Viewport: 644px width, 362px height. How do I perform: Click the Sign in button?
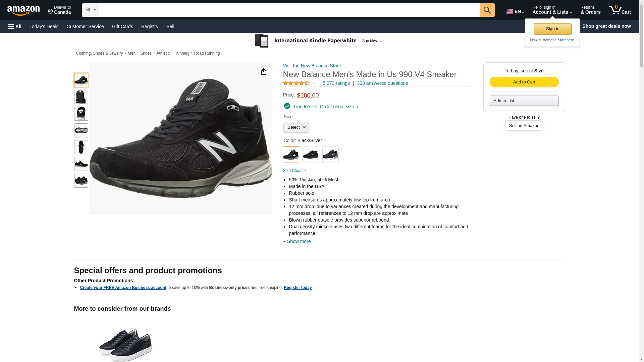pos(552,29)
